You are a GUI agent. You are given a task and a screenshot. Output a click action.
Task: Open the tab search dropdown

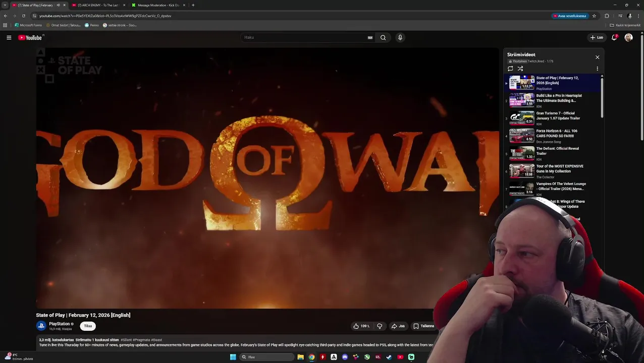point(5,5)
